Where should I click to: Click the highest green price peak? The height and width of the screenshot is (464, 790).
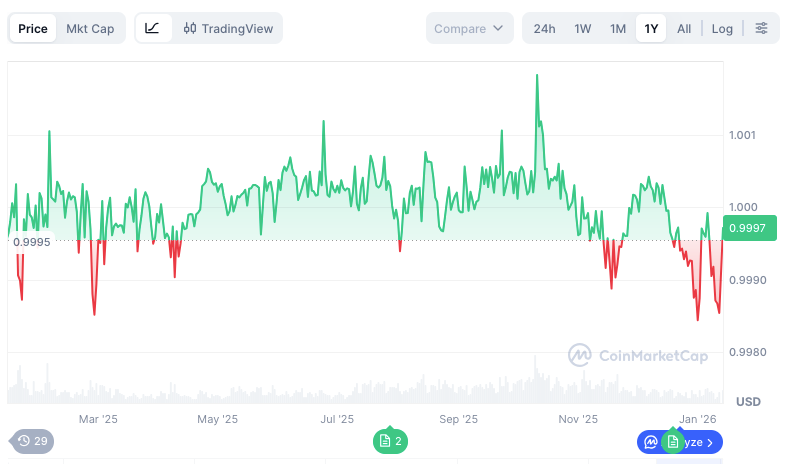[x=537, y=76]
